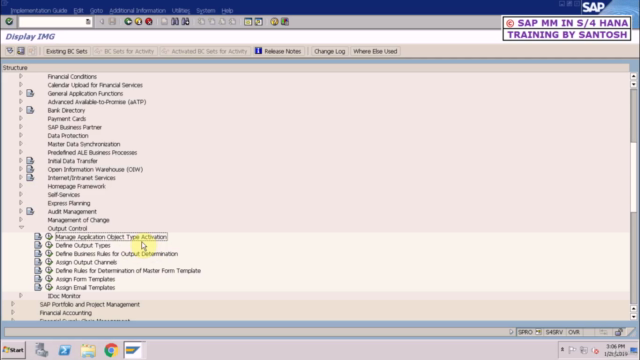Click the Save disk icon
This screenshot has height=360, width=640.
[112, 22]
